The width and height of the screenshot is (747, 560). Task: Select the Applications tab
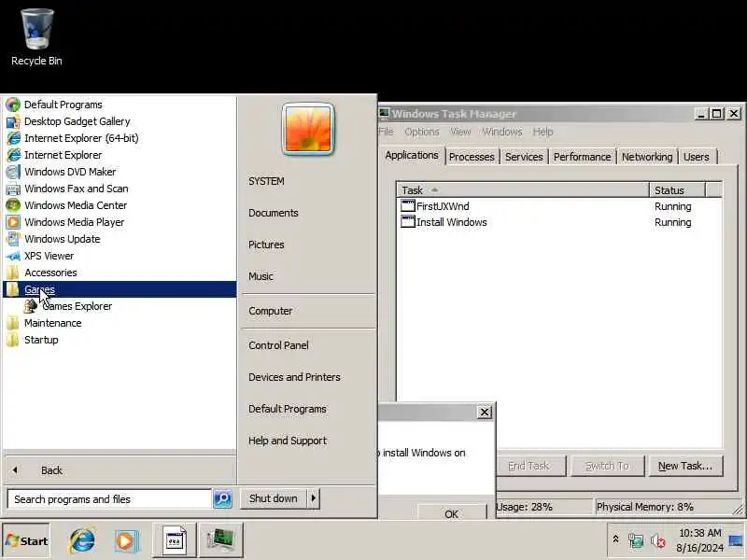click(x=412, y=155)
